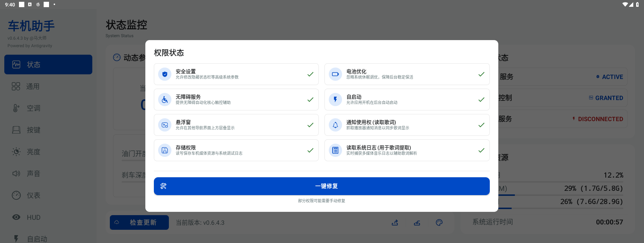The height and width of the screenshot is (243, 644).
Task: Click the ACTIVE status badge
Action: (609, 77)
